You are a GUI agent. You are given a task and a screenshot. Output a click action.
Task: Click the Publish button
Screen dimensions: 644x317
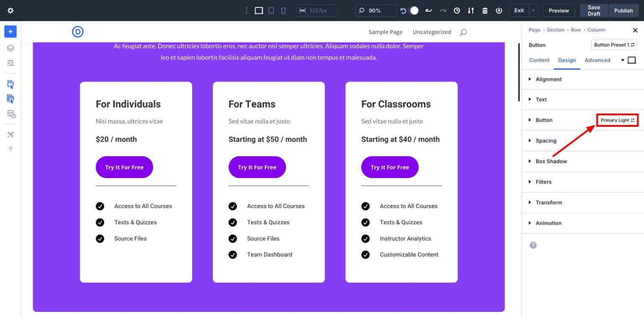point(623,10)
